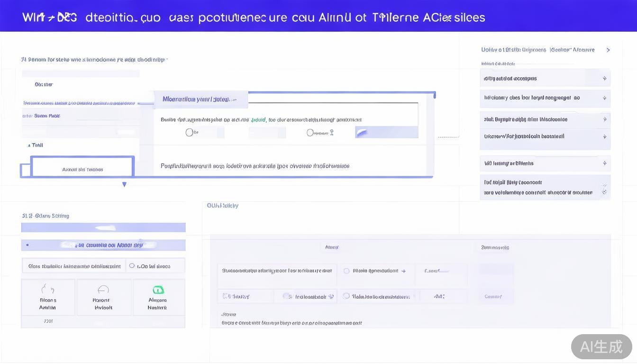
Task: Select the radio button in the lower-left settings row
Action: tap(132, 266)
